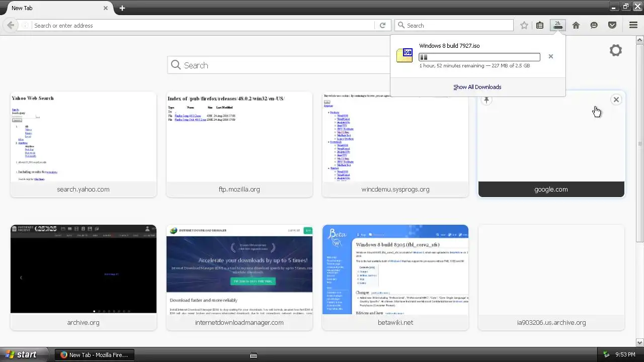Click the download filename Windows 8 build 7927.iso
Screen dimensions: 644x362
tap(449, 46)
